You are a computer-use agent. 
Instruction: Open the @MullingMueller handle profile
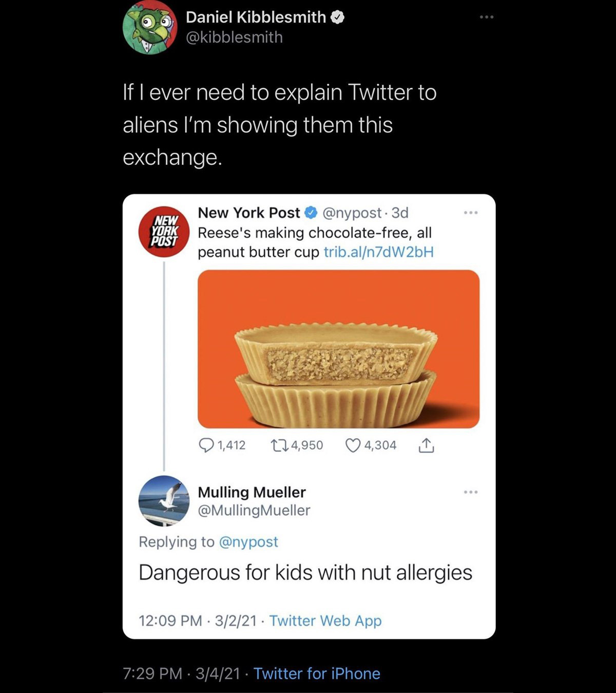254,510
